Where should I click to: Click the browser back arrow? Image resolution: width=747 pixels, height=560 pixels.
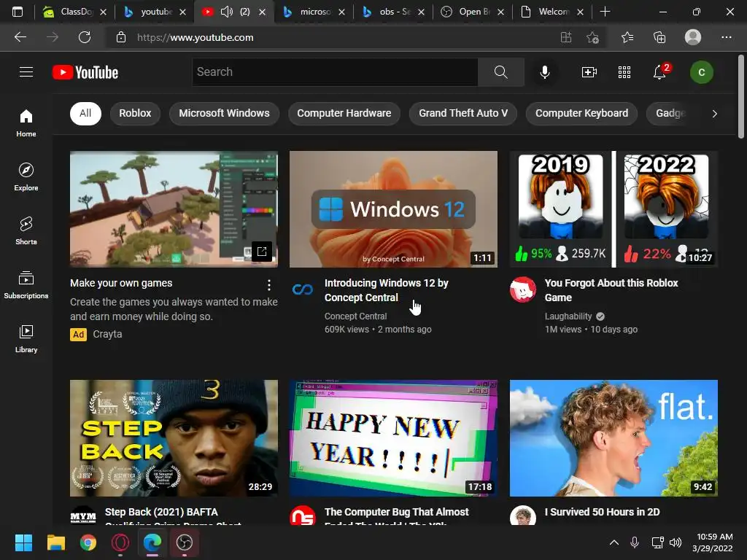[20, 37]
